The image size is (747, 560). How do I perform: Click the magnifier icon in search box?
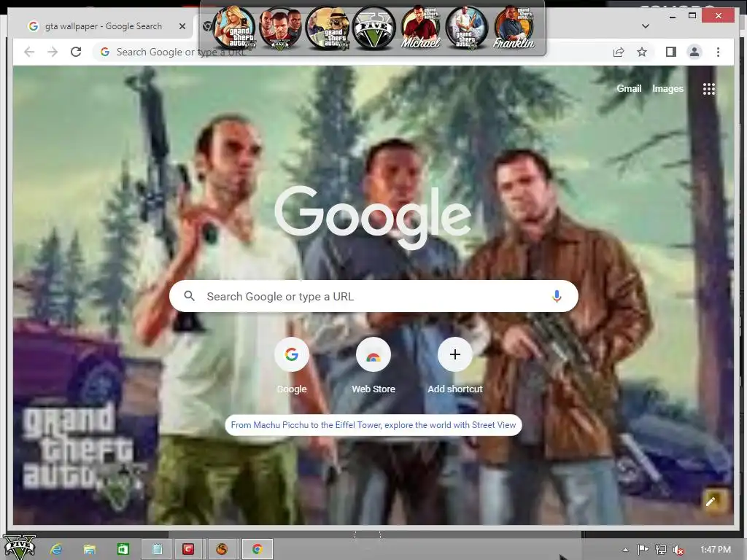189,296
